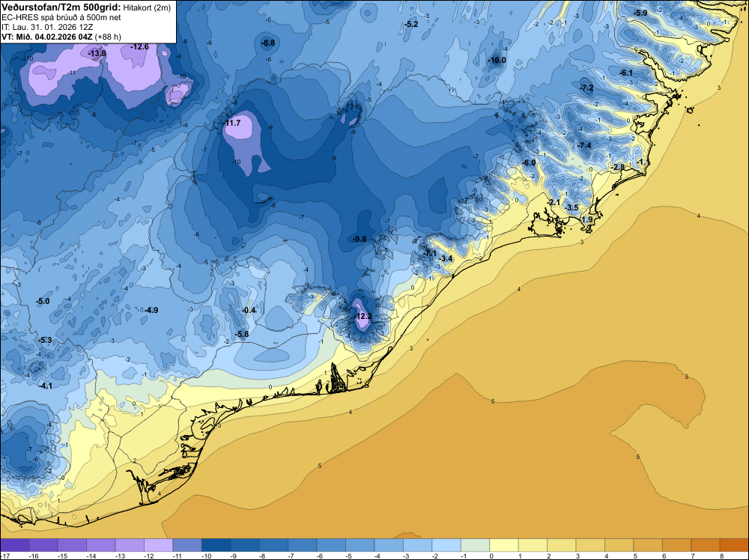Click the color bar label -16
Screen dimensions: 749x560
coord(33,556)
